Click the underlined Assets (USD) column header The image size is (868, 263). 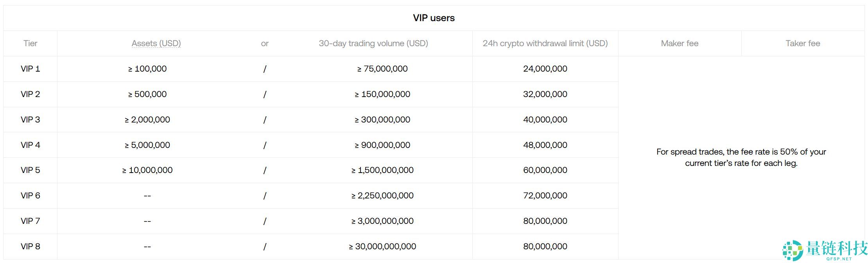[156, 43]
